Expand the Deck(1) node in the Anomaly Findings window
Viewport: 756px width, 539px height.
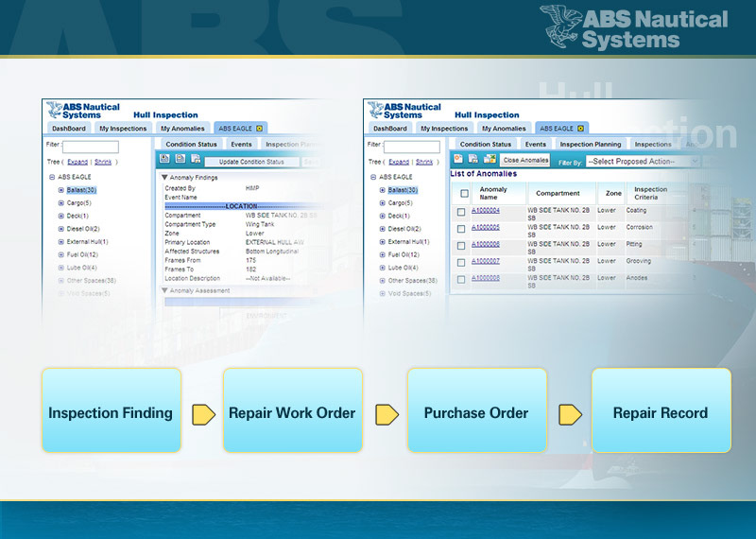coord(60,216)
